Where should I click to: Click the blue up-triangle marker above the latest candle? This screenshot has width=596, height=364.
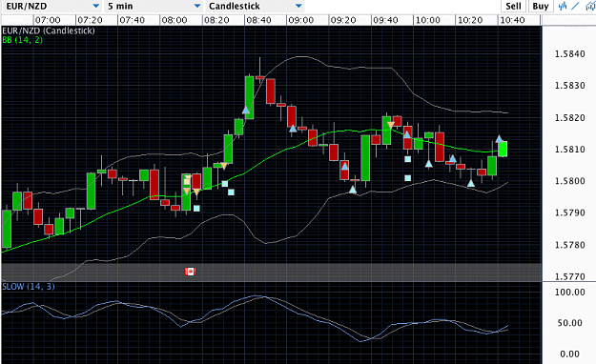499,139
